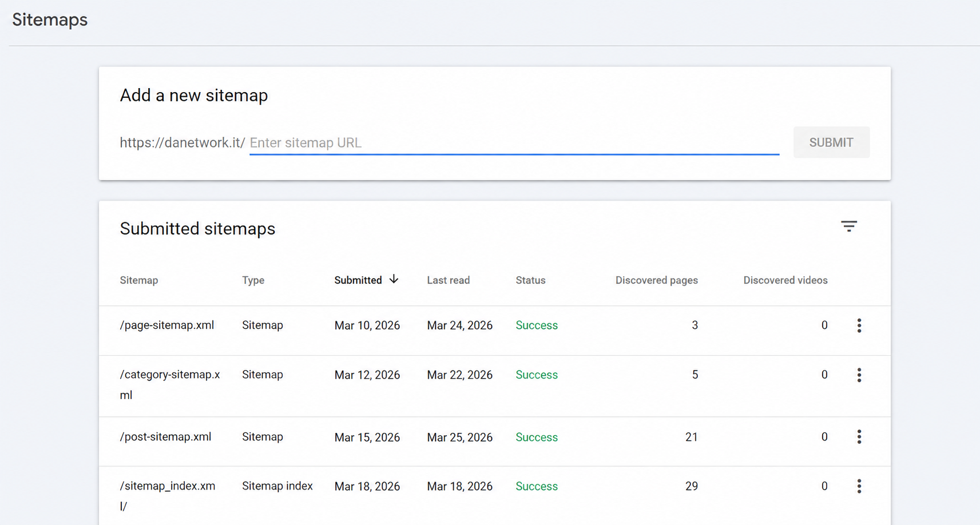Click the Mar 25, 2026 last read date
The image size is (980, 525).
point(459,437)
